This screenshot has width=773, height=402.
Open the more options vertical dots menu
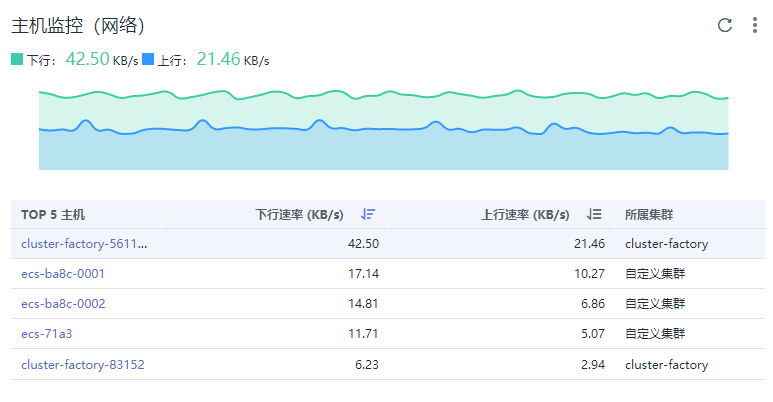[x=754, y=25]
